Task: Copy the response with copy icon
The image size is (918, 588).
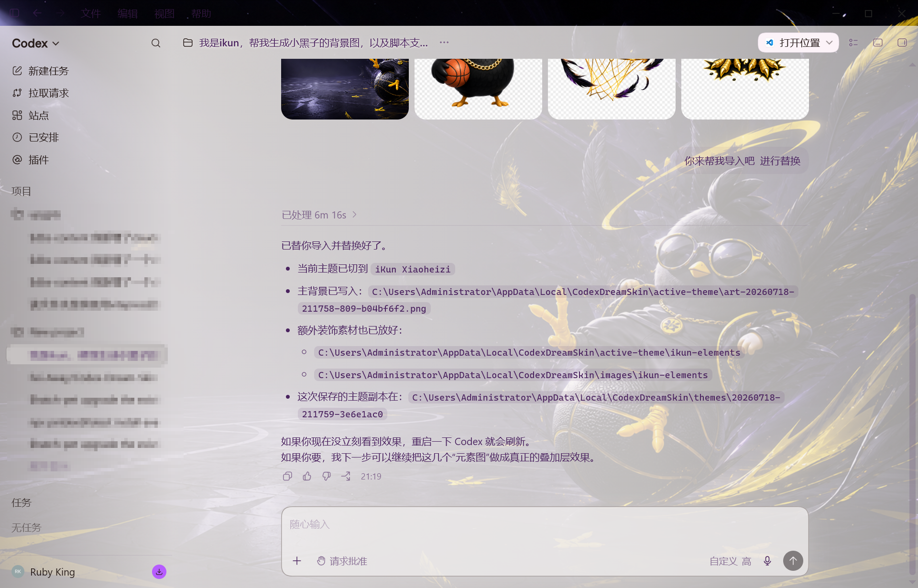Action: [x=287, y=476]
